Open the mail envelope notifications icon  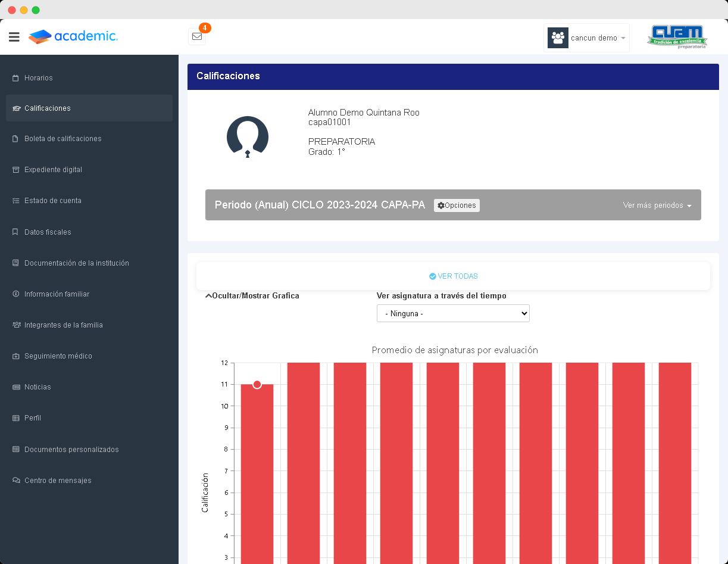197,37
